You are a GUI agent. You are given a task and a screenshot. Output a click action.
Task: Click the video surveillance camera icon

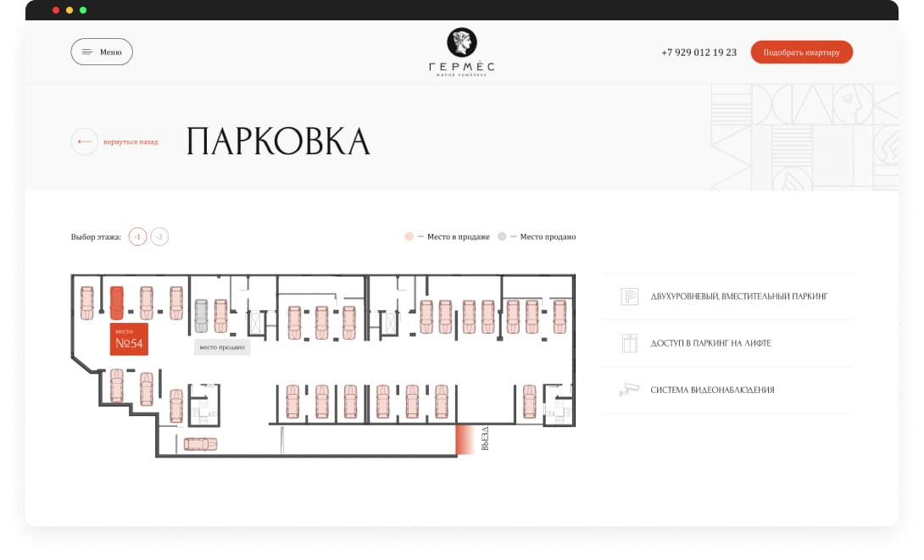click(x=629, y=390)
